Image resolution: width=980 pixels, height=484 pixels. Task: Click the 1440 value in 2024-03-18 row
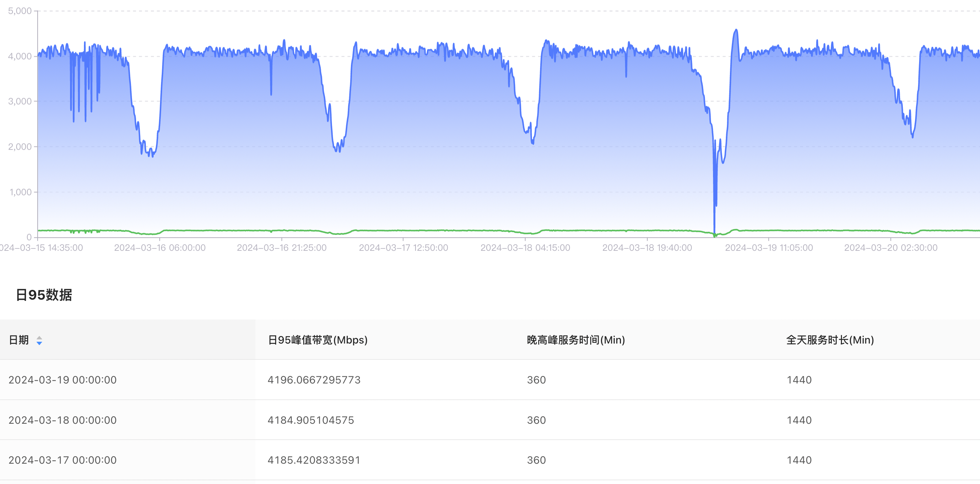[799, 420]
